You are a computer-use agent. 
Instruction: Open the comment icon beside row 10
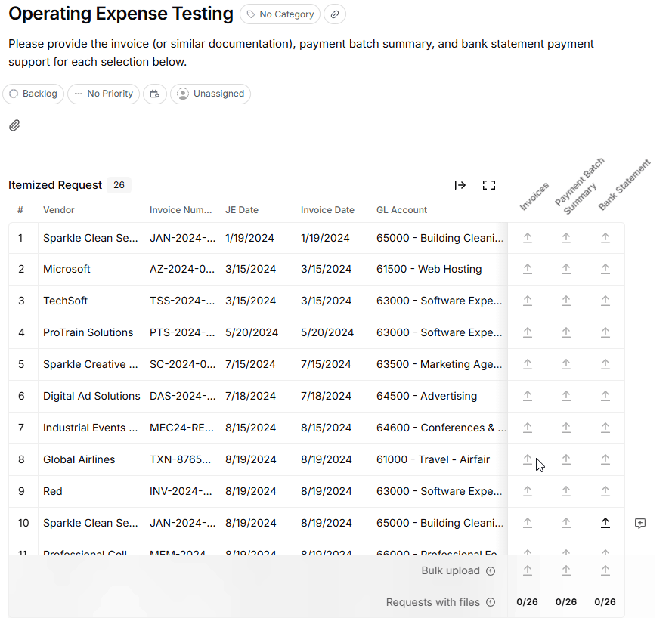(640, 523)
